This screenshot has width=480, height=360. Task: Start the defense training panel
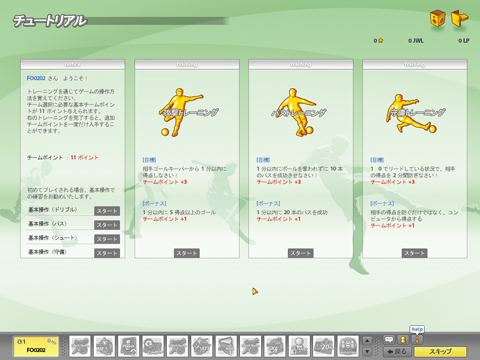414,253
